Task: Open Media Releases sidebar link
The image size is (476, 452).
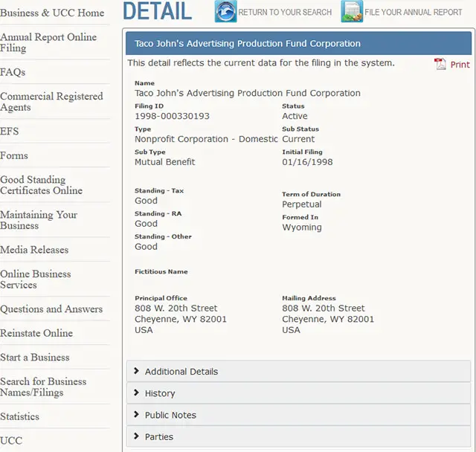Action: pos(34,250)
